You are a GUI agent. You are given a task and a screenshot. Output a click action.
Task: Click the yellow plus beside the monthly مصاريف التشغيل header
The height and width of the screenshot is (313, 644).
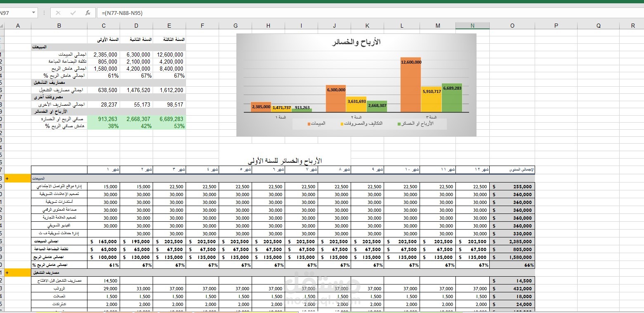18,273
